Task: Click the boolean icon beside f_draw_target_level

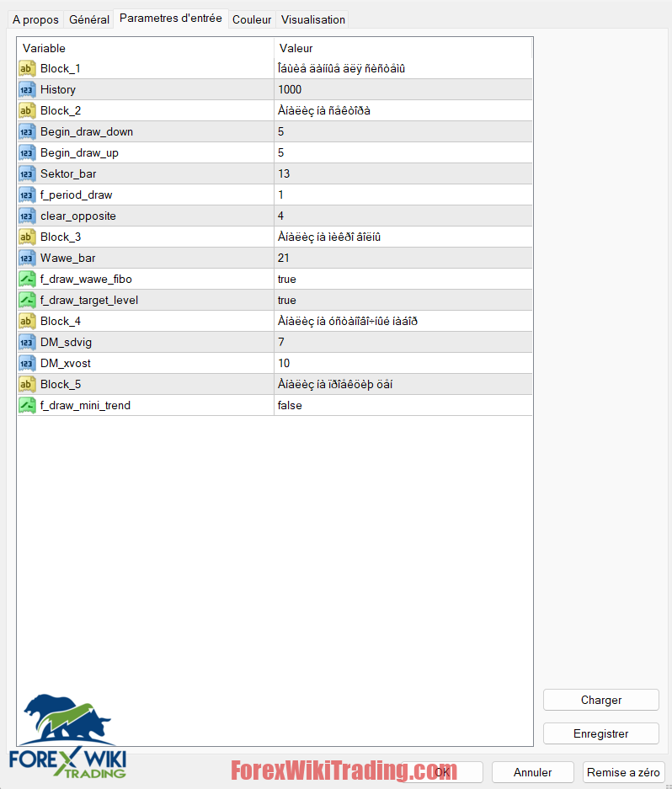Action: tap(27, 301)
